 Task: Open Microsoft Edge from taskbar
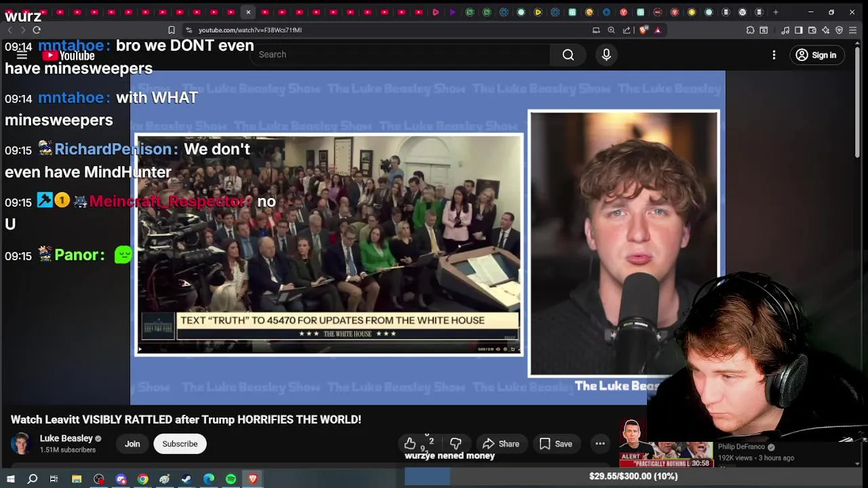pyautogui.click(x=209, y=479)
